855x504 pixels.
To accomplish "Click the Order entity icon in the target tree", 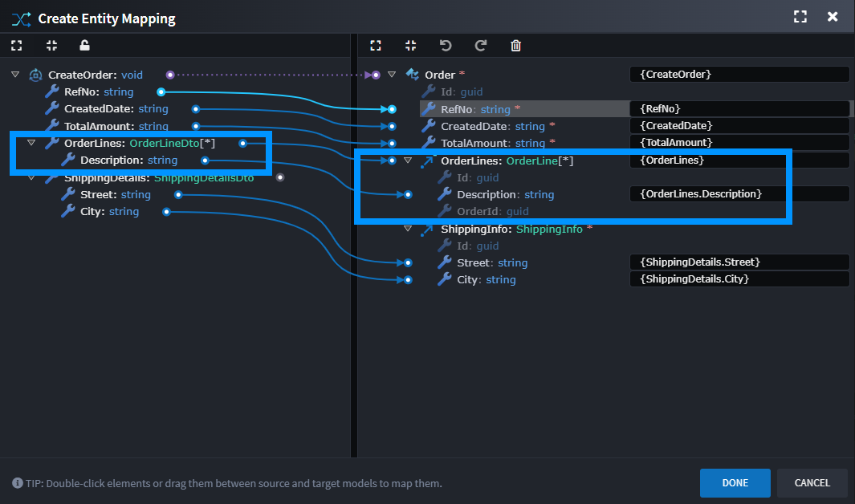I will (412, 74).
